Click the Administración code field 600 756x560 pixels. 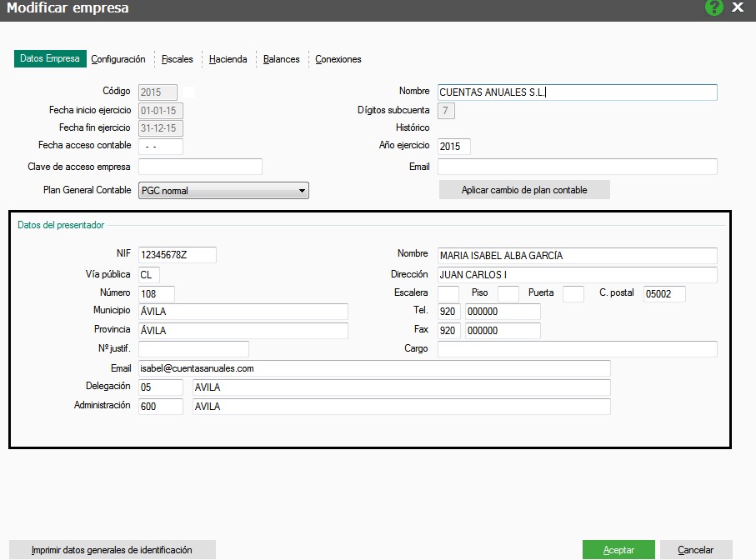coord(161,407)
